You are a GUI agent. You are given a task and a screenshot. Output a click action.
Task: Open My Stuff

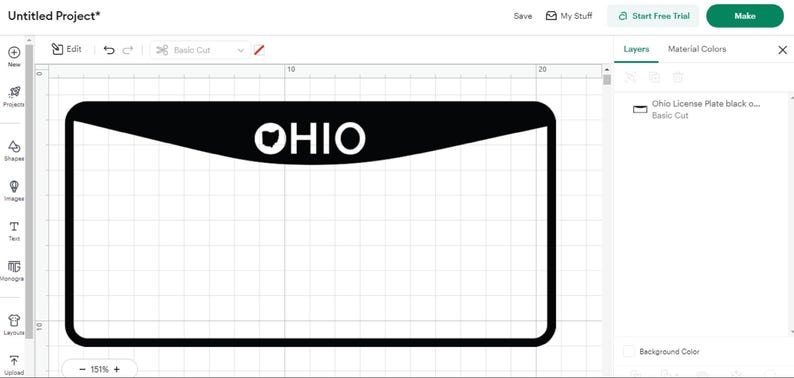569,16
